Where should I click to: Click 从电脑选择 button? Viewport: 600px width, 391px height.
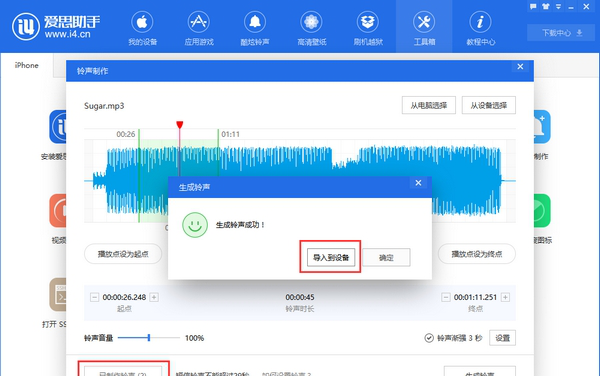click(429, 105)
